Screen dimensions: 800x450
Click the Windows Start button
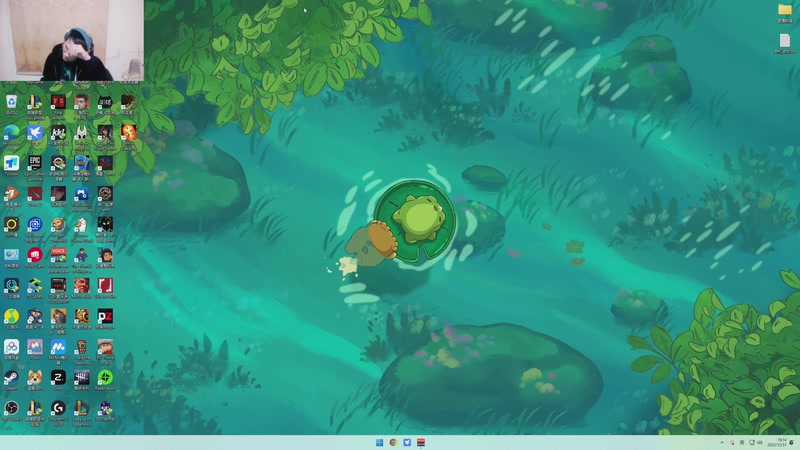(380, 442)
